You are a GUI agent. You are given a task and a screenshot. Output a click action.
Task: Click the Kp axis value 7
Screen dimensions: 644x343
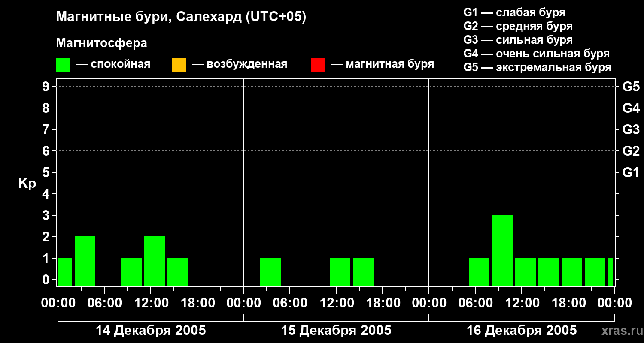[x=47, y=129]
